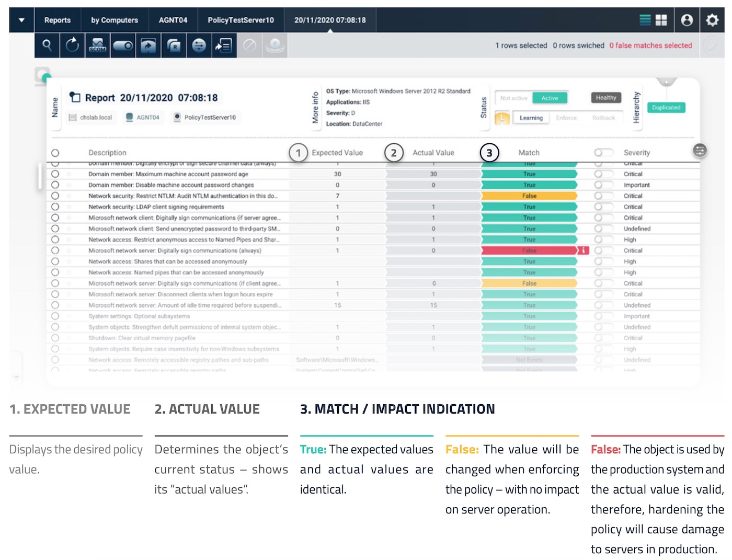Open the settings gear icon
This screenshot has height=560, width=732.
[712, 20]
